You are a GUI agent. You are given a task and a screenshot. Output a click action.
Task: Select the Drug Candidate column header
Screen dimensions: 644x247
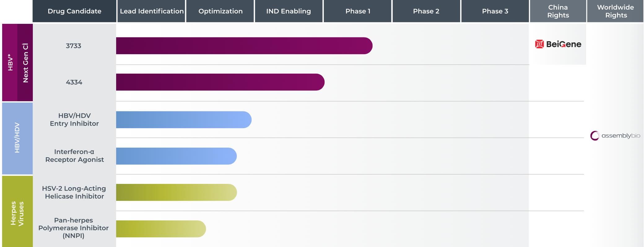74,11
